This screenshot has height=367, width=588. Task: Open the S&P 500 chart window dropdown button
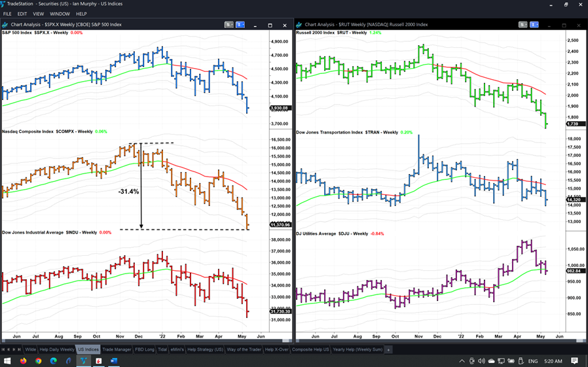pyautogui.click(x=229, y=25)
